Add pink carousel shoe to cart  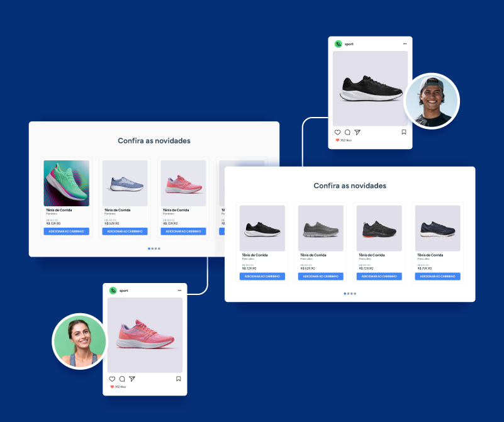[184, 231]
